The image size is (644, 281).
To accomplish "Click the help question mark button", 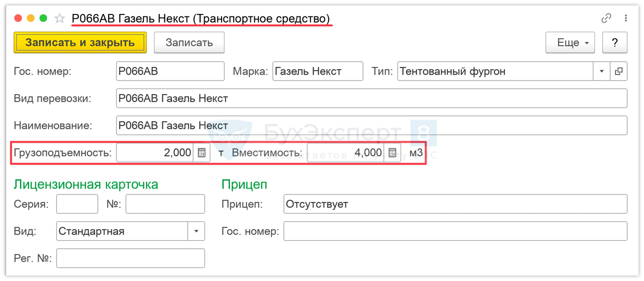I will tap(615, 43).
